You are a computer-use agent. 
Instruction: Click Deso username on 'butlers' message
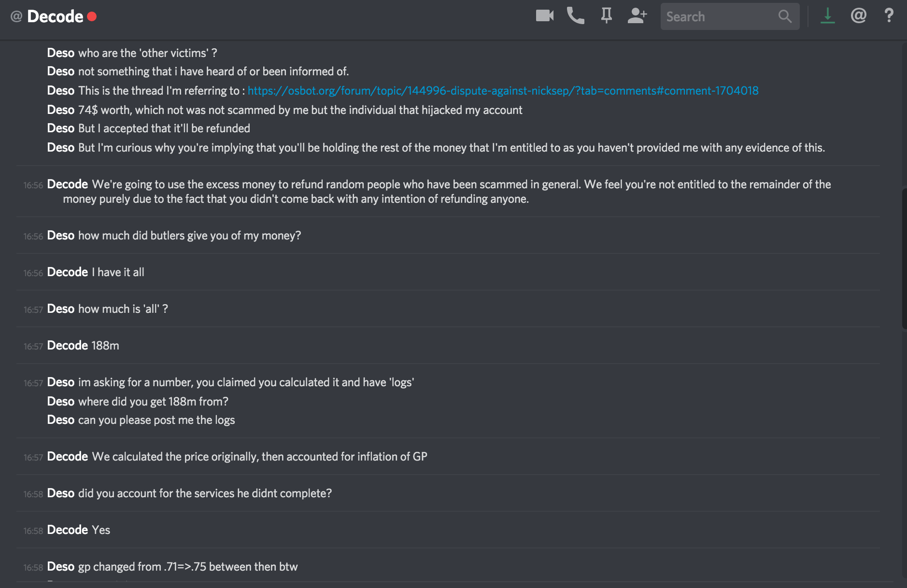tap(61, 236)
